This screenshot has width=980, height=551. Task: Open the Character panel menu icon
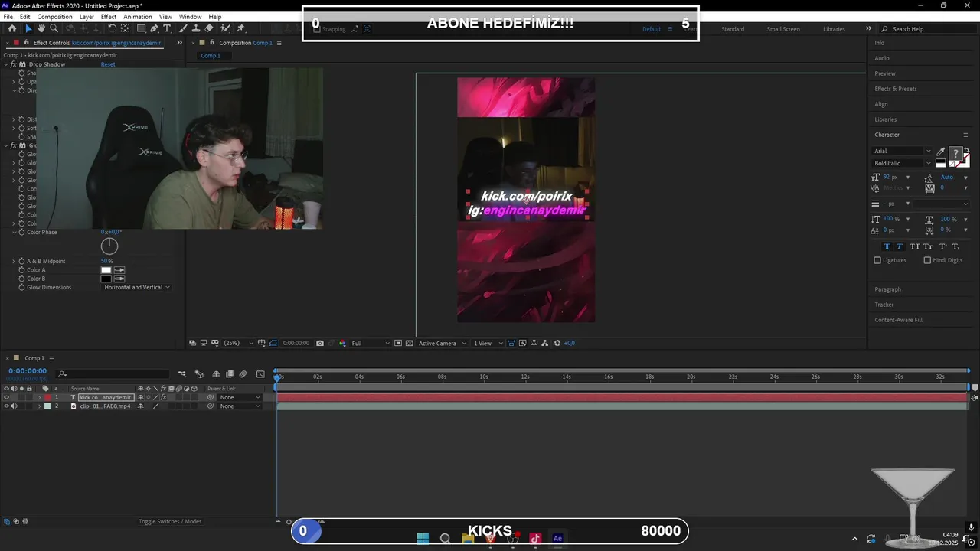click(965, 135)
